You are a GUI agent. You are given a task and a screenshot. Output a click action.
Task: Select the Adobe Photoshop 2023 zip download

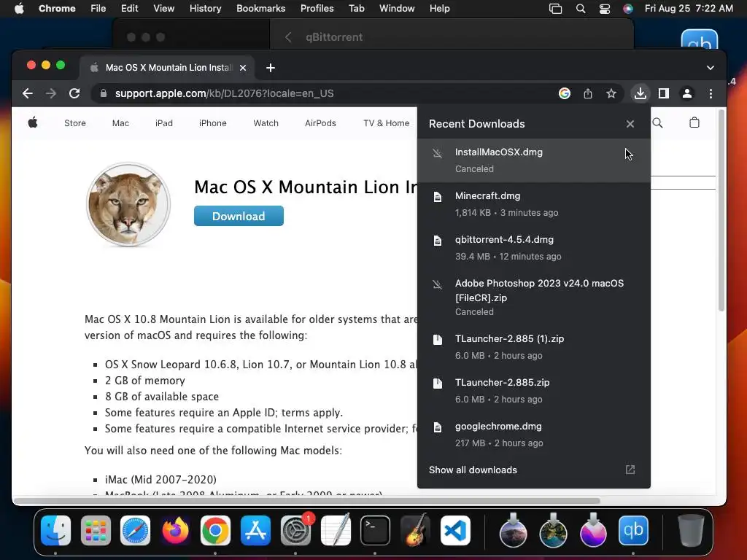click(x=533, y=297)
